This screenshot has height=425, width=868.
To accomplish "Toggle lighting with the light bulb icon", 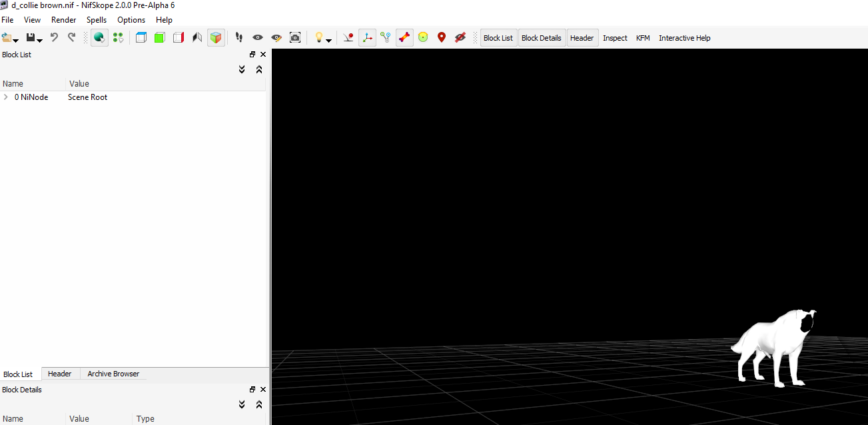I will (319, 38).
